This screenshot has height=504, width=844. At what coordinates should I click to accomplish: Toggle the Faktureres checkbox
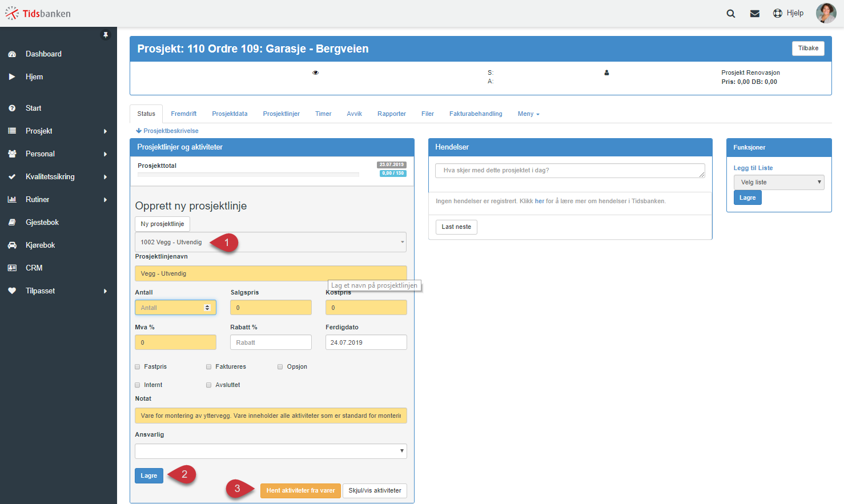pyautogui.click(x=209, y=366)
